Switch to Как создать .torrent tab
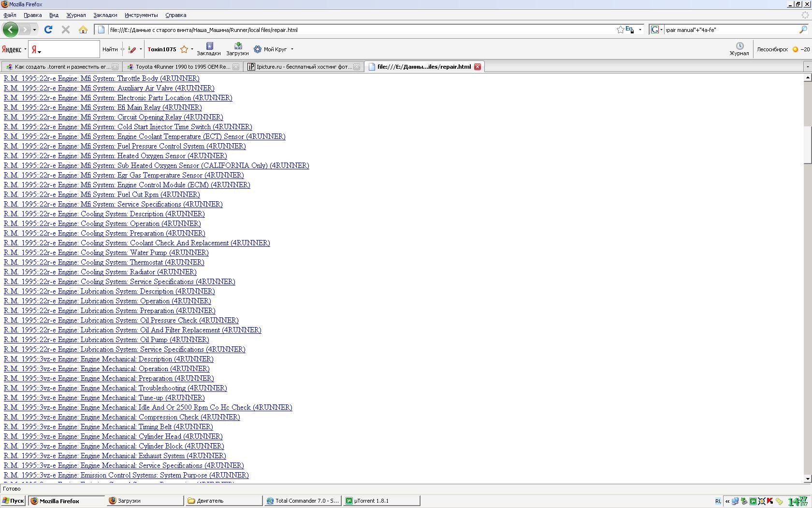This screenshot has height=508, width=812. [x=62, y=67]
